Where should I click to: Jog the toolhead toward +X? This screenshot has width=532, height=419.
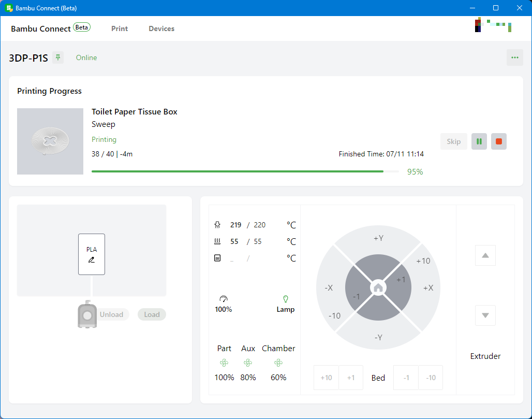pos(428,287)
